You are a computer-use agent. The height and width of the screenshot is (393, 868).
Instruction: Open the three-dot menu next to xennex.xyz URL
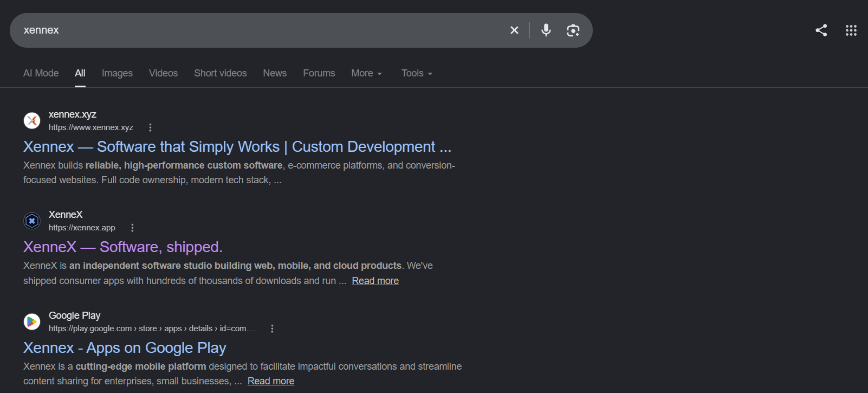coord(151,127)
